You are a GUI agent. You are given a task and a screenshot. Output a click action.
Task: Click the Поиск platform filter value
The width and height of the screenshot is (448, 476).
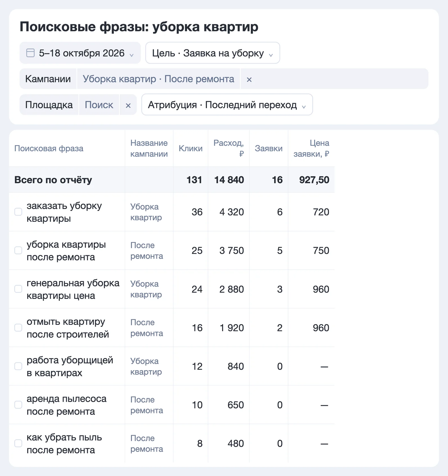point(99,105)
